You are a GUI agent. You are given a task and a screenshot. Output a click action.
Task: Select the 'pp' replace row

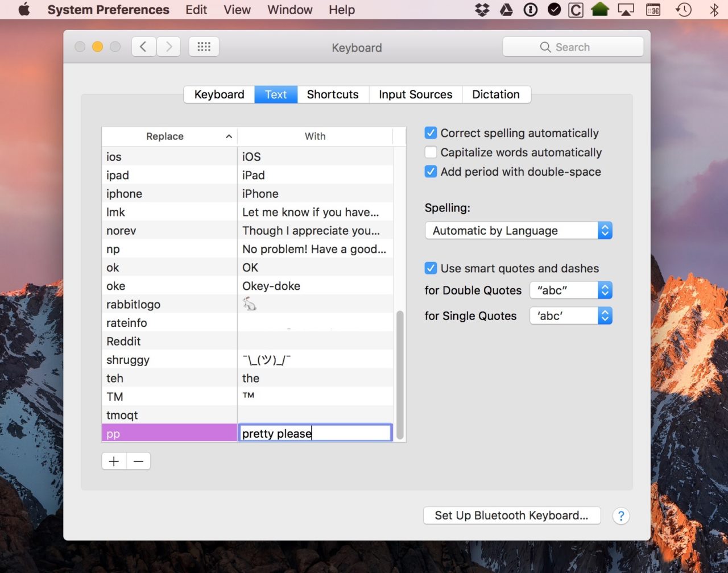click(x=169, y=433)
